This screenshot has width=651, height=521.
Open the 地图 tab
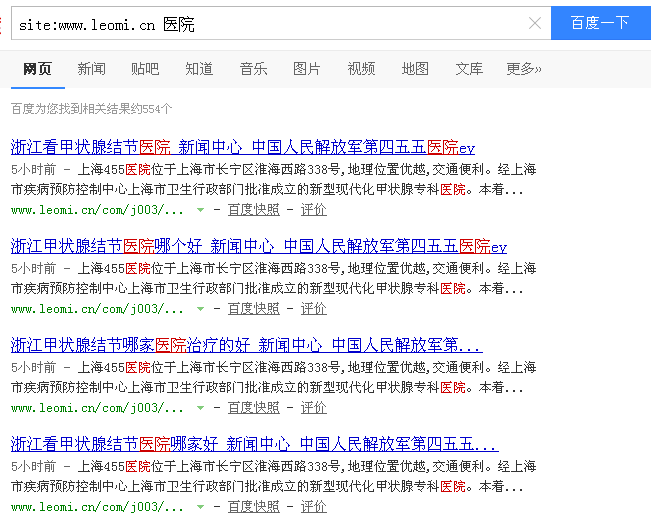tap(415, 69)
